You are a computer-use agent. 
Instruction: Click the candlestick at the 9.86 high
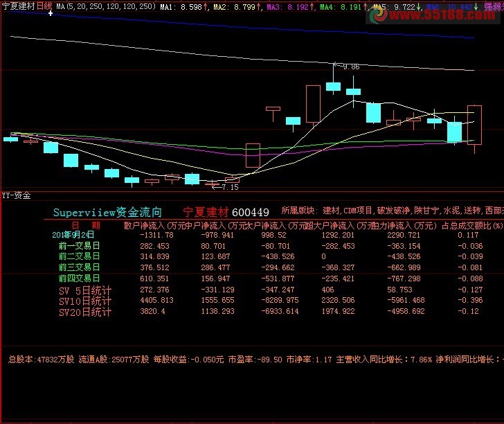(x=333, y=86)
